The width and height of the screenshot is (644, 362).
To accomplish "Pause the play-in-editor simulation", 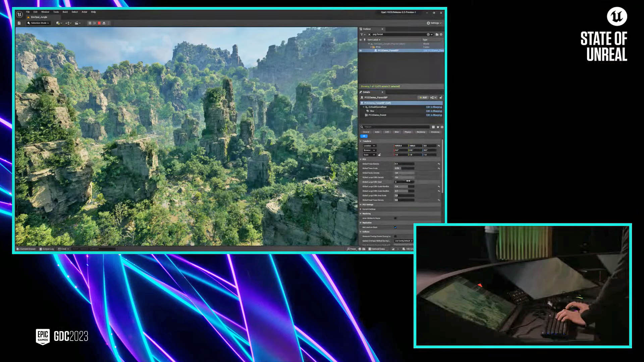I will [90, 23].
